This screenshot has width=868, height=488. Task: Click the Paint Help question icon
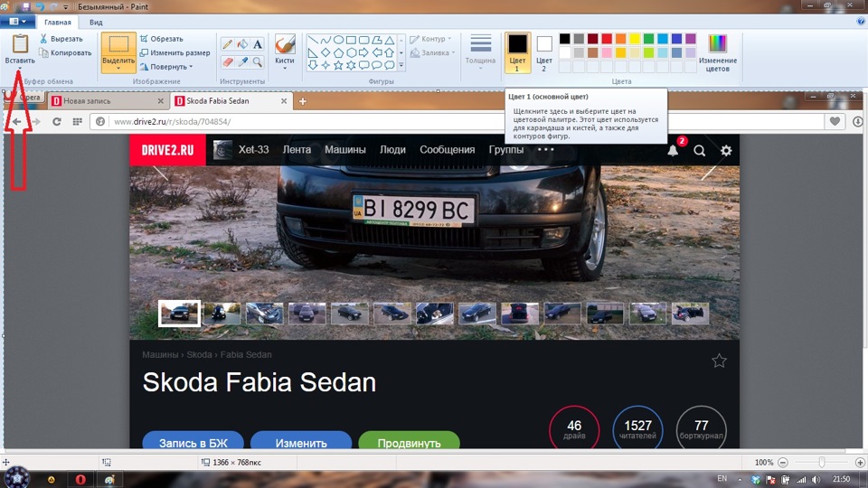860,22
